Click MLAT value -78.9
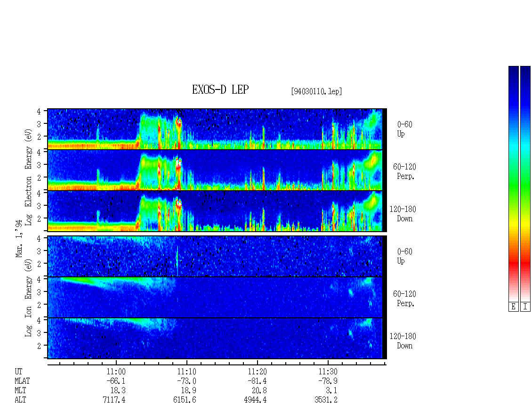 (x=327, y=381)
